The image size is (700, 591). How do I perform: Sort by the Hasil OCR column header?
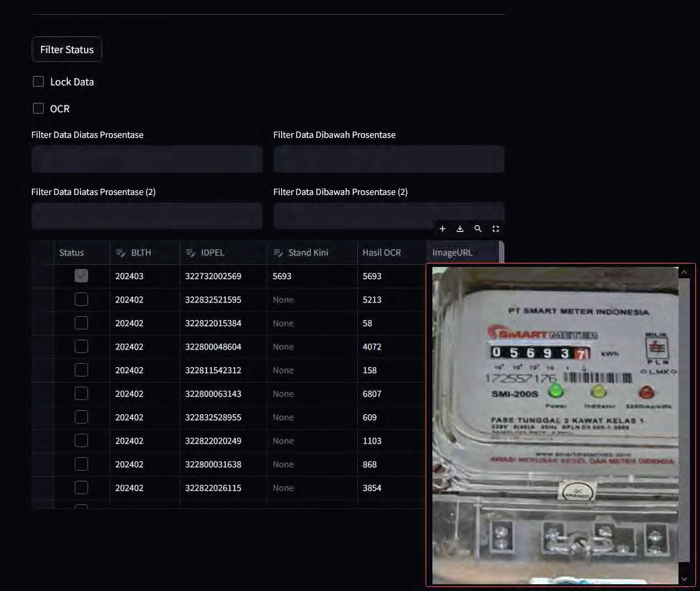[382, 253]
